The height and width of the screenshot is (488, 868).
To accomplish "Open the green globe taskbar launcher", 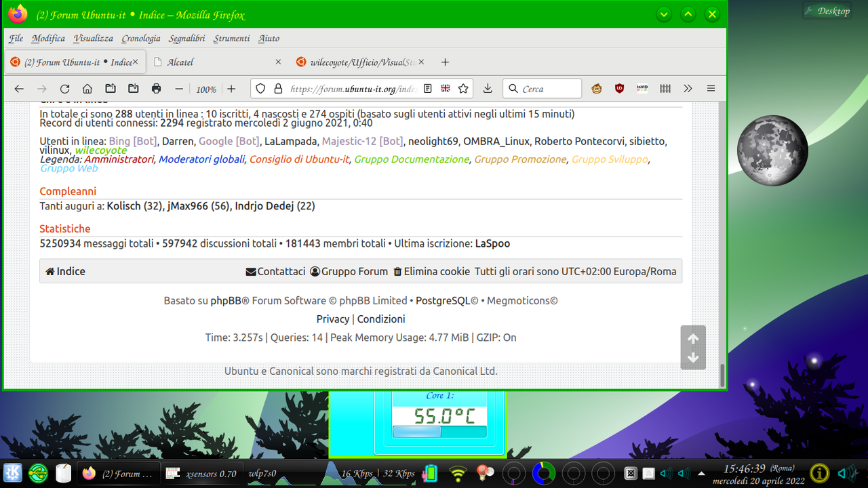I will (38, 473).
